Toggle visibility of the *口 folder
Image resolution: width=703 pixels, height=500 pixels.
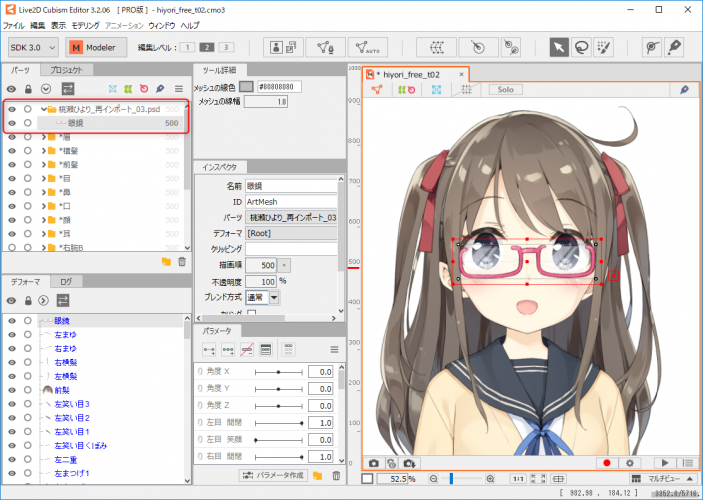12,205
